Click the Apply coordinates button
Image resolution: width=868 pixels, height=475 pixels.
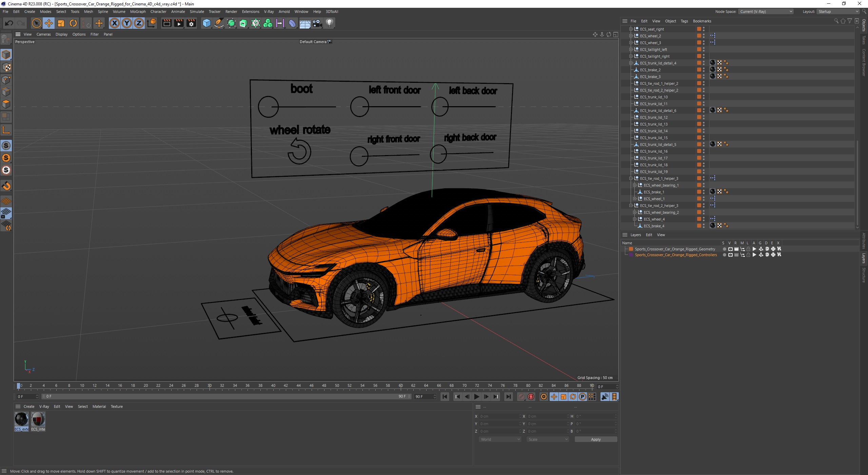(596, 439)
